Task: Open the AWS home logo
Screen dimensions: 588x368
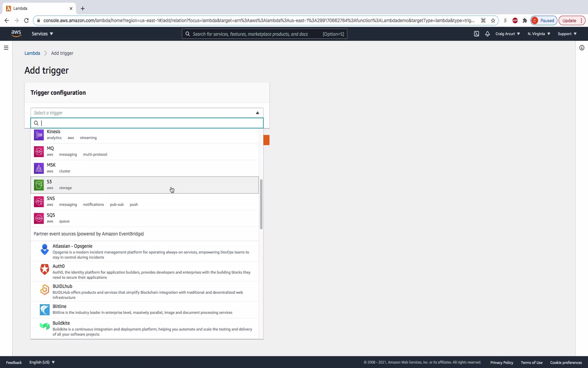Action: pos(16,34)
